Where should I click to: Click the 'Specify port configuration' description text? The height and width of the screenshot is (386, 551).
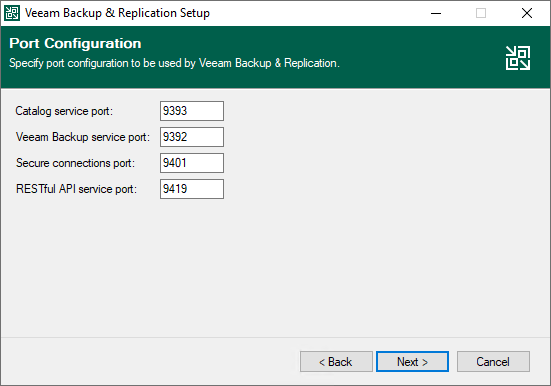pos(174,63)
